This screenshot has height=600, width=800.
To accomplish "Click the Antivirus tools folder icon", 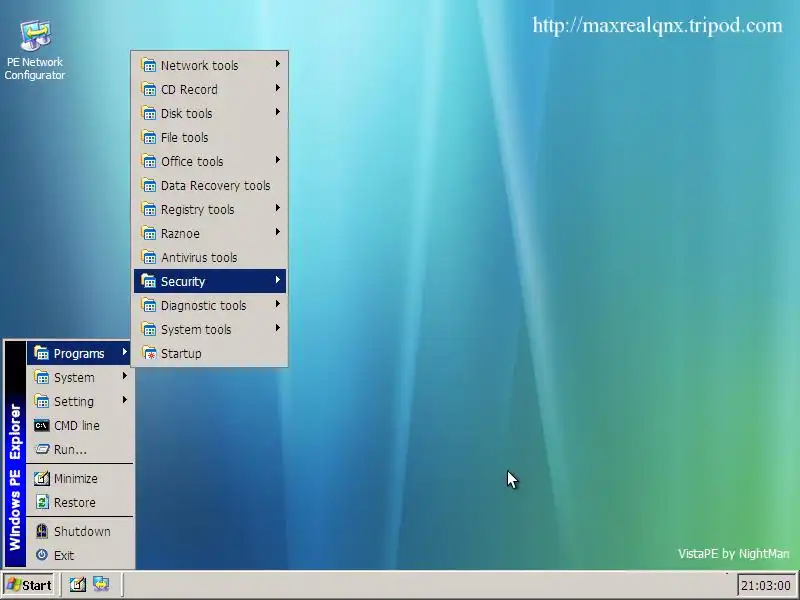I will coord(148,257).
